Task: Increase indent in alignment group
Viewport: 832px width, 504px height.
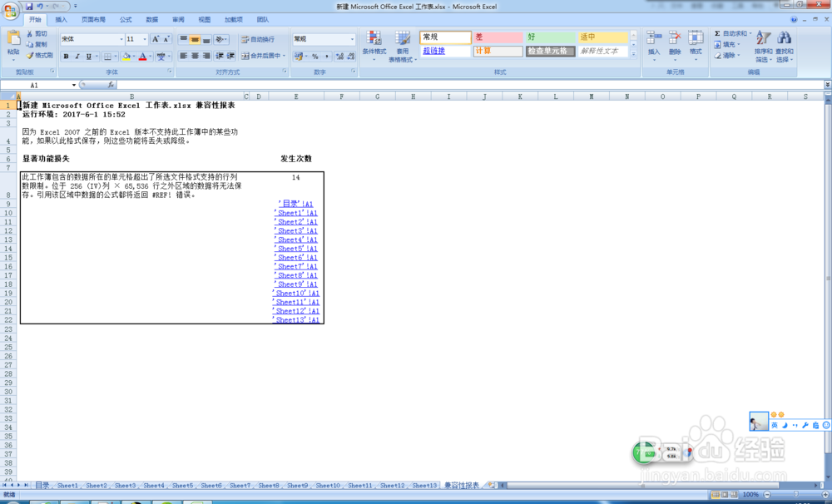Action: 230,56
